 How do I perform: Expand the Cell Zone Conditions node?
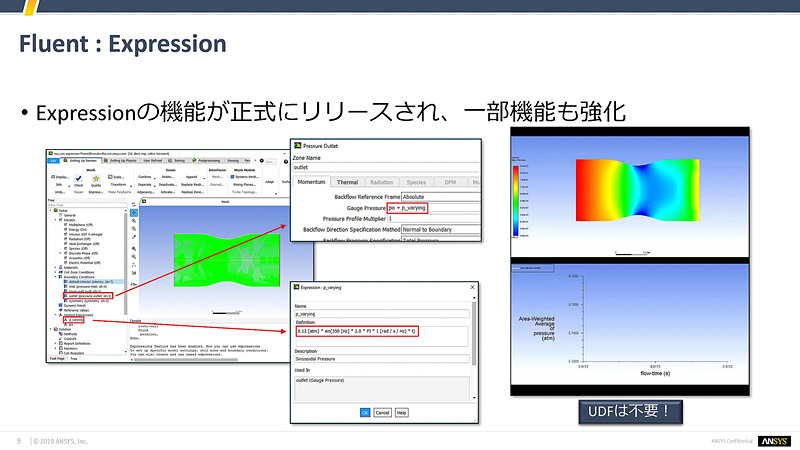(x=56, y=272)
